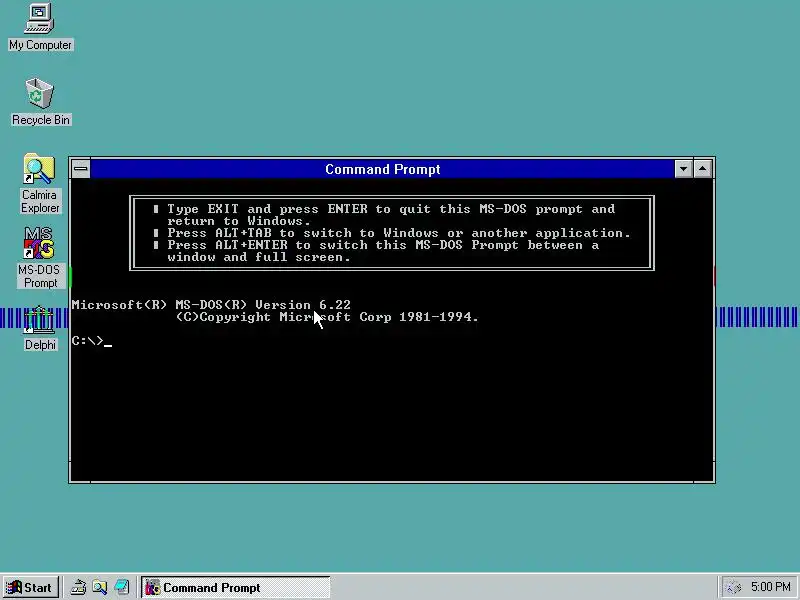The height and width of the screenshot is (600, 800).
Task: Click the 5:00 PM taskbar clock
Action: point(770,587)
